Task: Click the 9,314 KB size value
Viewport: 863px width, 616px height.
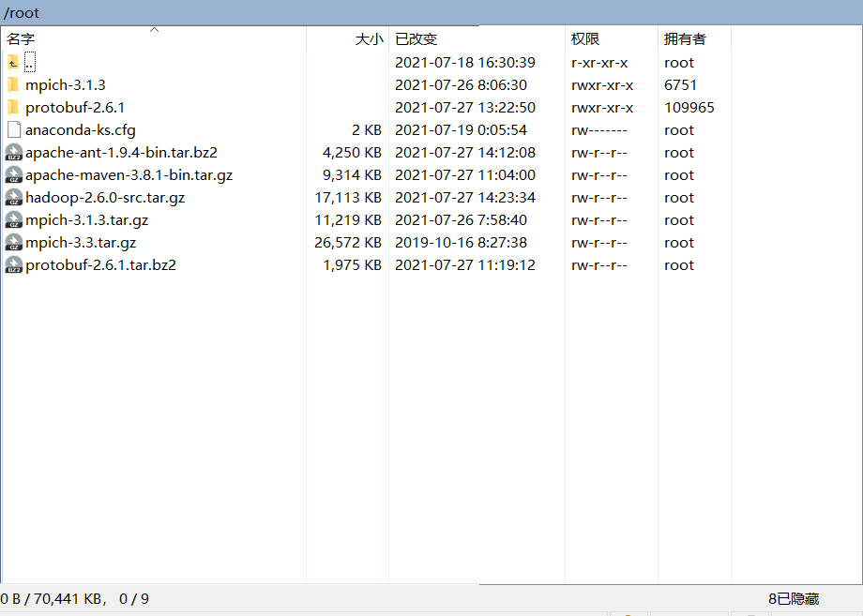Action: [x=353, y=175]
